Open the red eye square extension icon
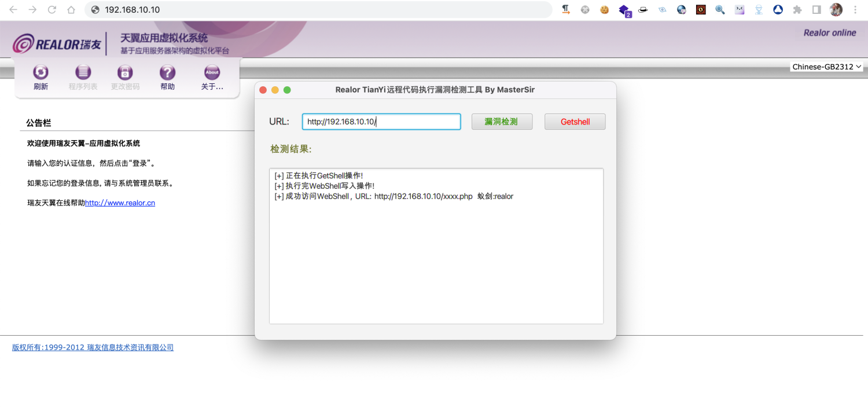Viewport: 868px width, 407px height. point(701,9)
